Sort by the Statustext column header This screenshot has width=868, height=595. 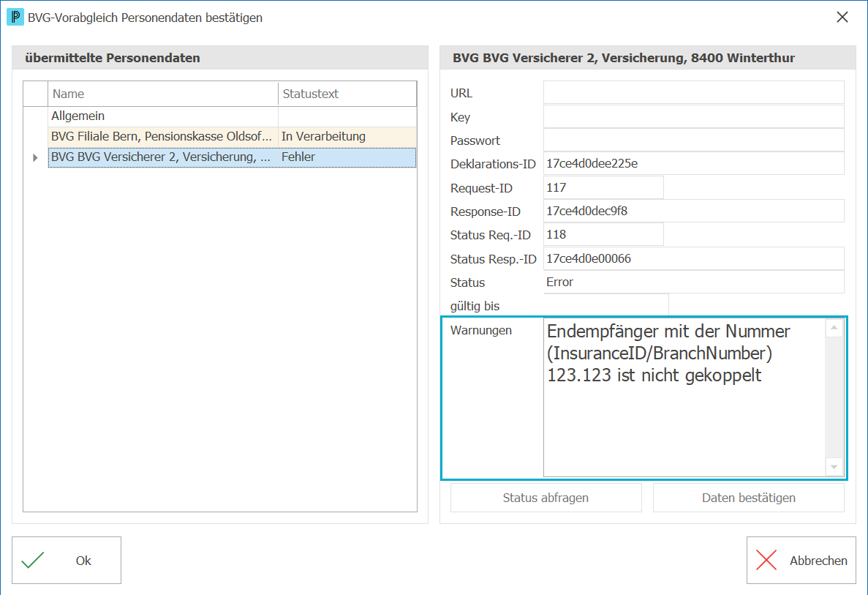(x=347, y=94)
